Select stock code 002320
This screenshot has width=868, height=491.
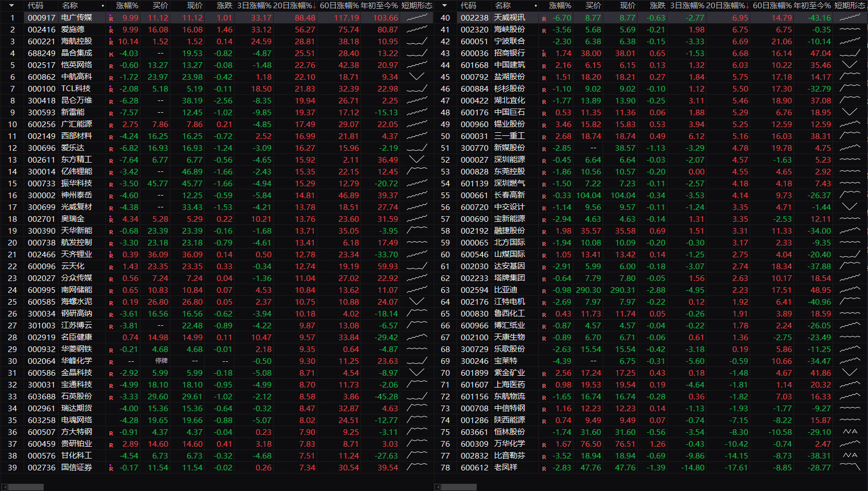(x=475, y=29)
